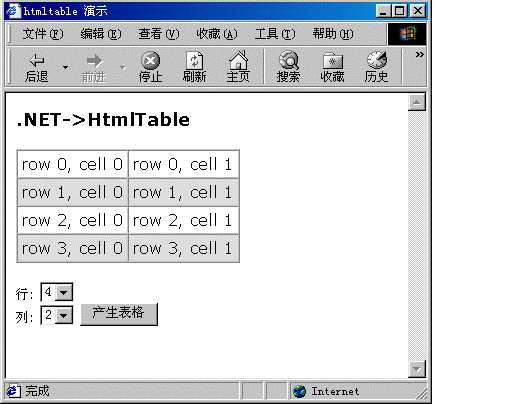Screen dimensions: 512x404
Task: Click the table cell 'row 2, cell 1'
Action: [x=183, y=220]
